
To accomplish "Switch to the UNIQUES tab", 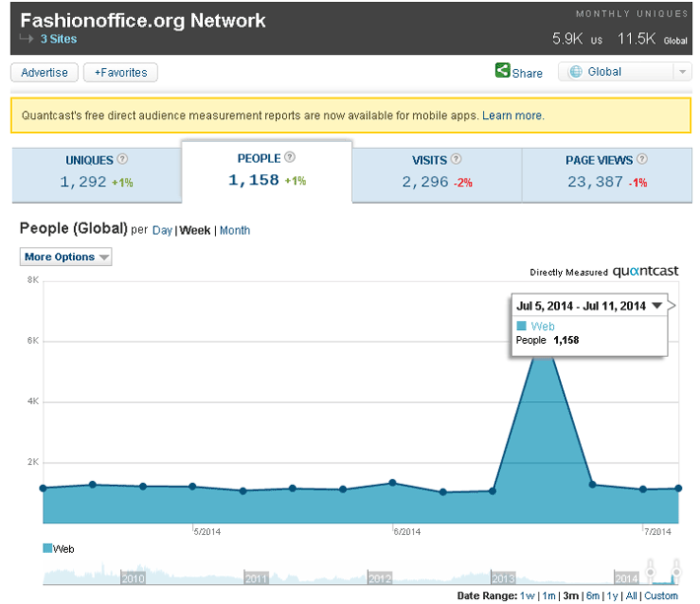I will (97, 174).
